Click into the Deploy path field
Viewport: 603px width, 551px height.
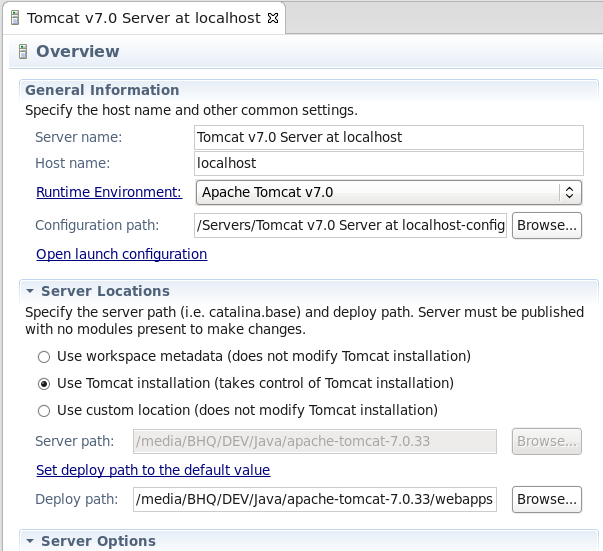(x=314, y=498)
